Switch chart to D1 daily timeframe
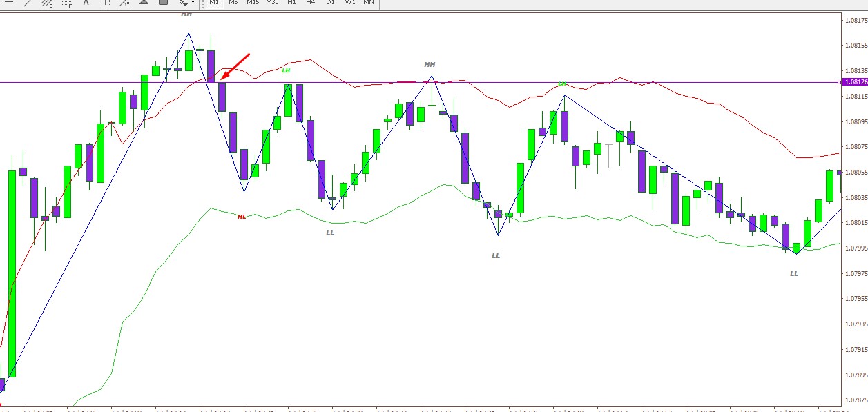The width and height of the screenshot is (868, 412). (x=330, y=2)
